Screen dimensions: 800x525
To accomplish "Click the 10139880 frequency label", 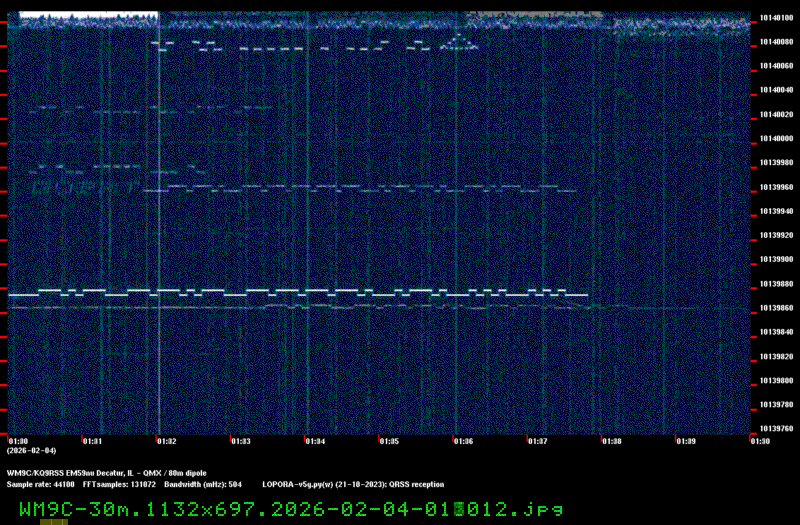I will click(776, 283).
